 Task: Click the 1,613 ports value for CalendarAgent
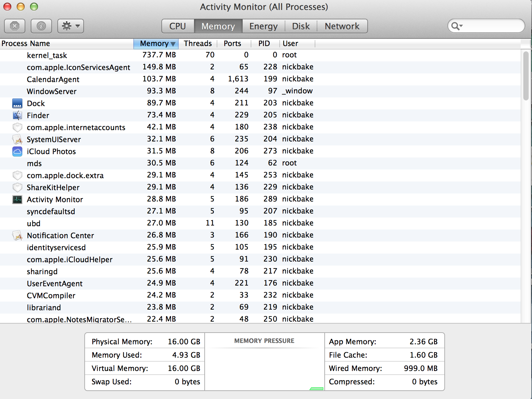tap(238, 79)
